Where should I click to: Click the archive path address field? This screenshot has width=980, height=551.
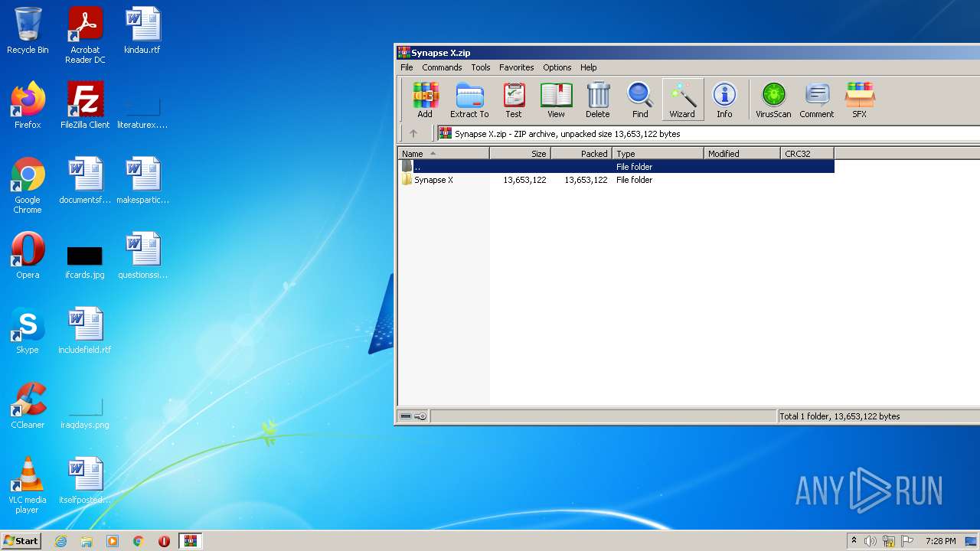[708, 133]
